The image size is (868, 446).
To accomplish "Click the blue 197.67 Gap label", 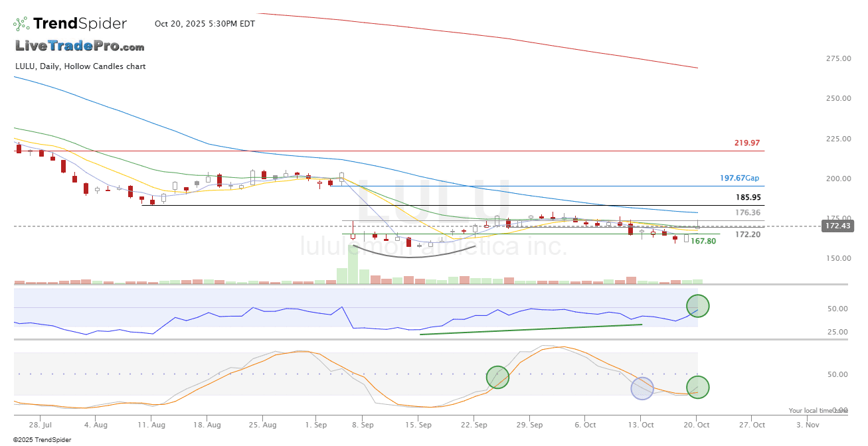I will (740, 178).
